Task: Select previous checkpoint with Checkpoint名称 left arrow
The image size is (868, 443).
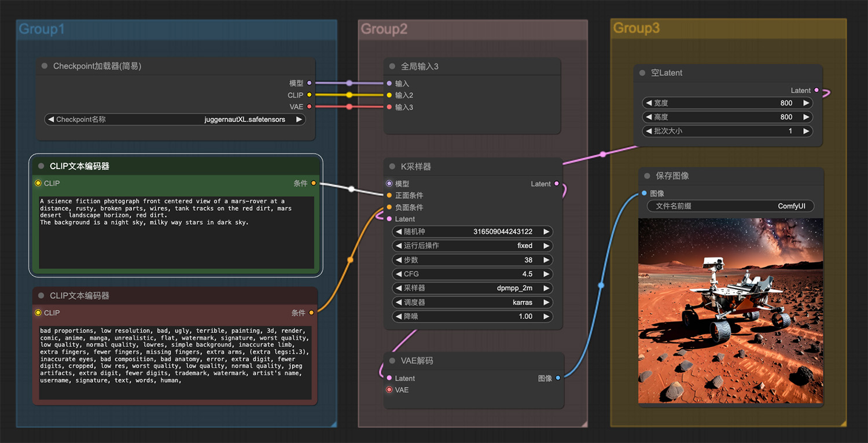Action: [x=51, y=119]
